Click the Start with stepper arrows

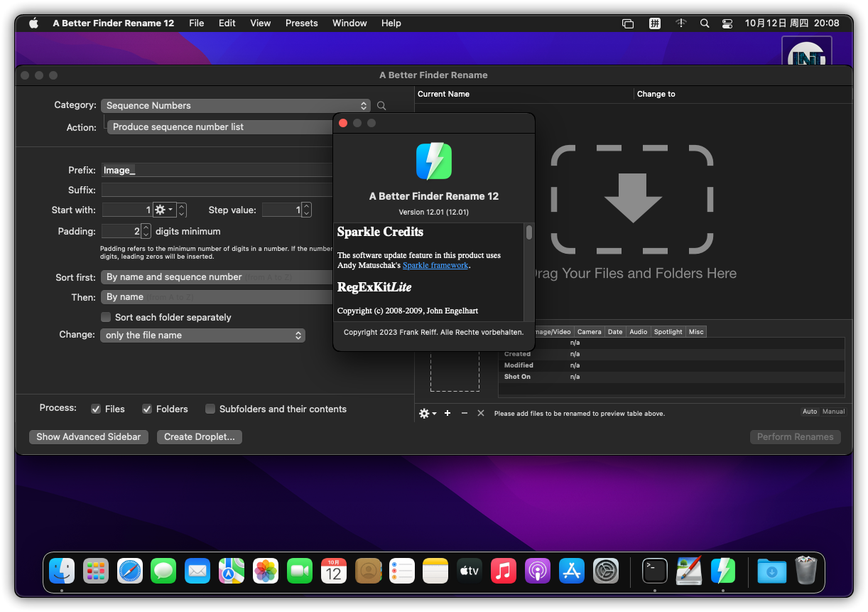[x=182, y=210]
